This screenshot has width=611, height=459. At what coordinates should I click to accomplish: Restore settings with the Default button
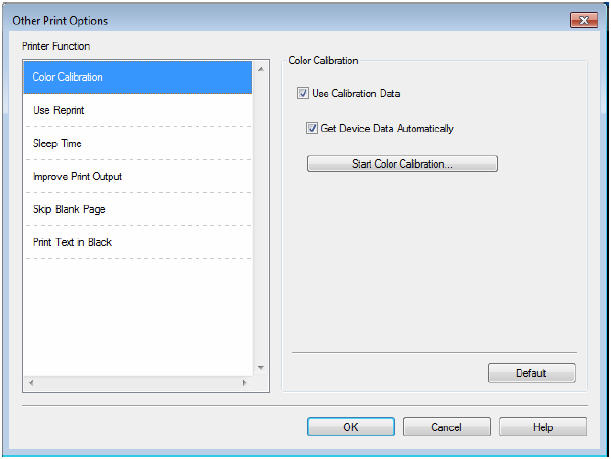531,373
